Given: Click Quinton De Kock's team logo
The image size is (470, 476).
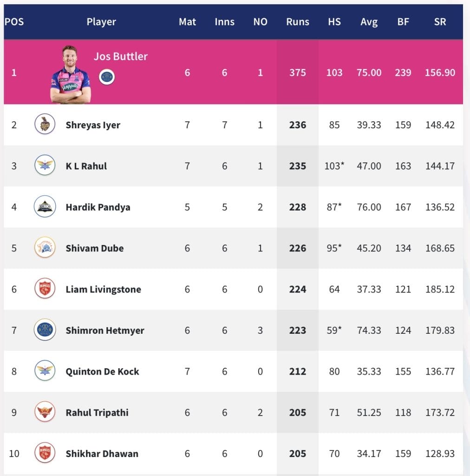Looking at the screenshot, I should 45,371.
